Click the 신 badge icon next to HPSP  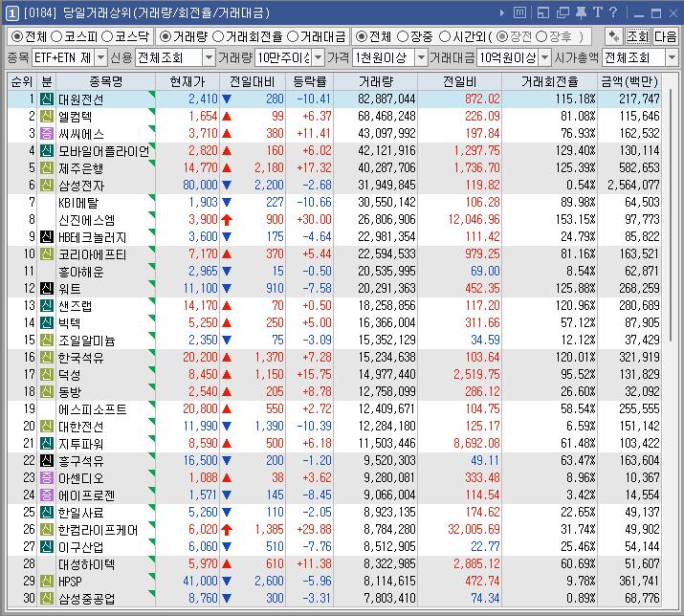[47, 582]
